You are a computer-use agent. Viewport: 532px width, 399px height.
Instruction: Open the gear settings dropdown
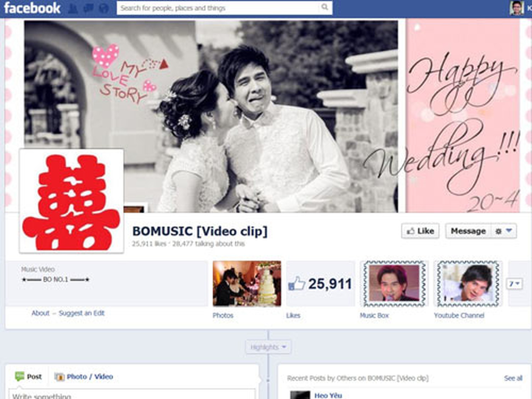tap(504, 231)
